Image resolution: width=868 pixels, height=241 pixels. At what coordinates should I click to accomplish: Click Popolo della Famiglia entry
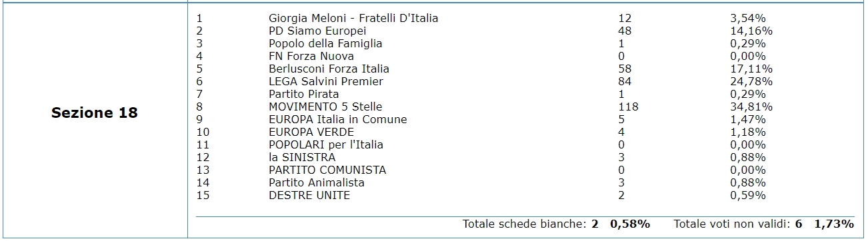point(325,43)
